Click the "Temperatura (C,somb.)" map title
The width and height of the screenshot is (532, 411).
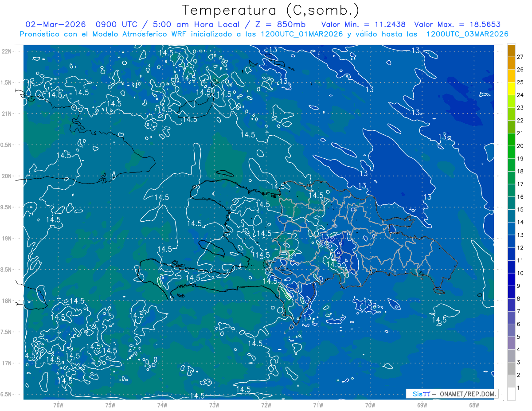click(x=271, y=10)
